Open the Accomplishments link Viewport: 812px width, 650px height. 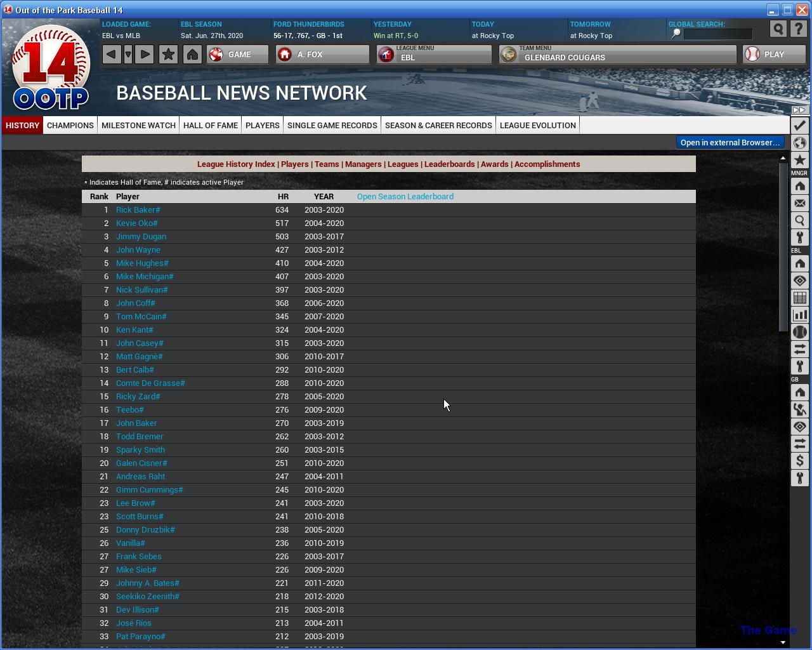pos(547,164)
